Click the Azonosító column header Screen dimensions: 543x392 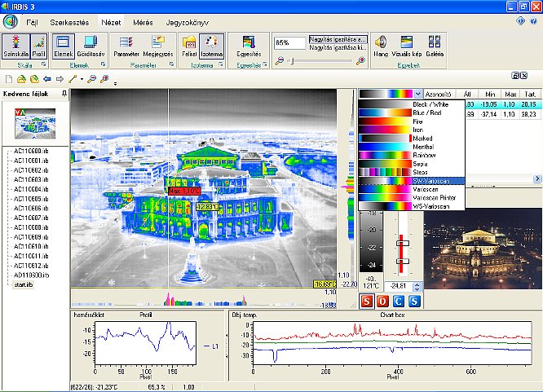tap(438, 94)
